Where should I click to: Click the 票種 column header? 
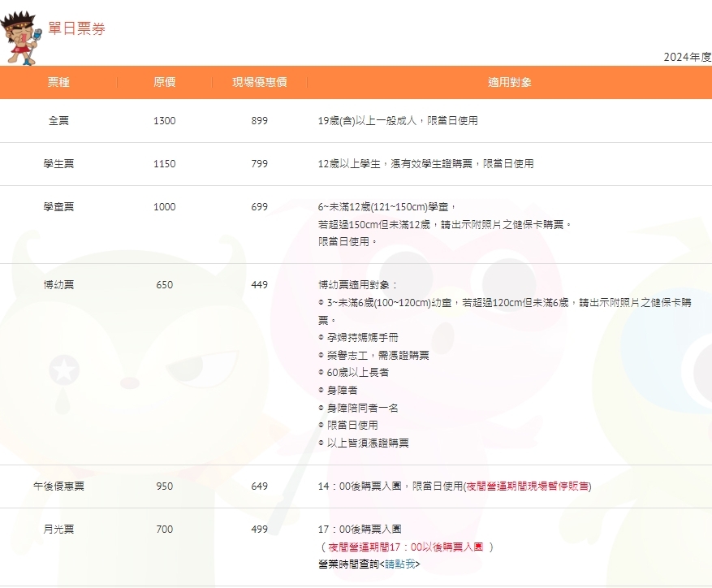58,82
